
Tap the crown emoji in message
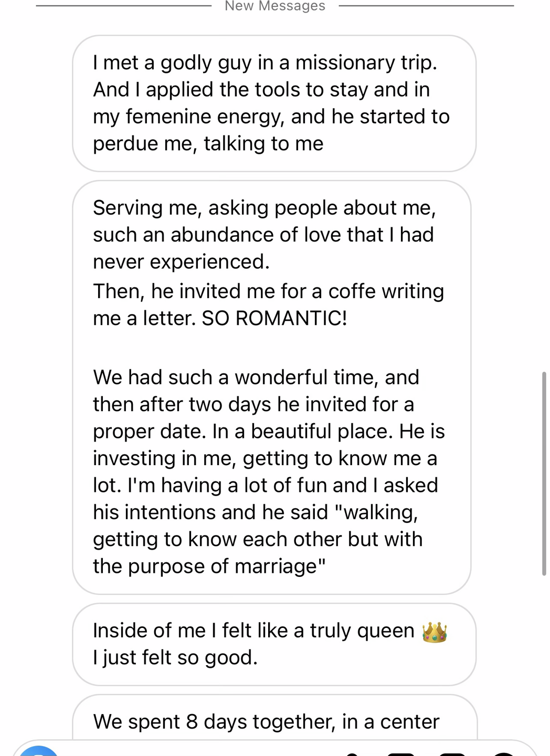pyautogui.click(x=434, y=632)
